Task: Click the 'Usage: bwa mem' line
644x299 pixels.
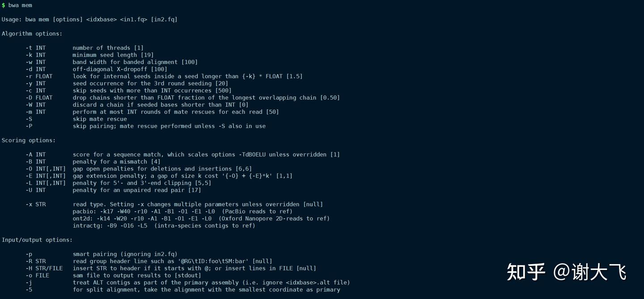Action: 89,20
